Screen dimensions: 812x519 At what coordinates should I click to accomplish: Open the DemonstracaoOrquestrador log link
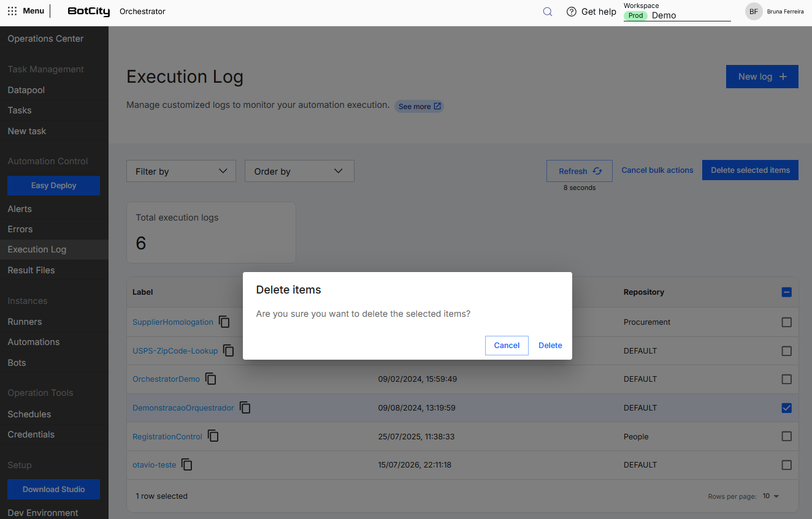183,407
